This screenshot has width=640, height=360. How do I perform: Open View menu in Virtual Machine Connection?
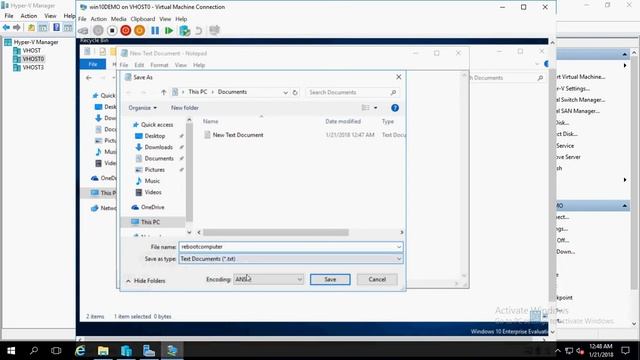[x=165, y=19]
